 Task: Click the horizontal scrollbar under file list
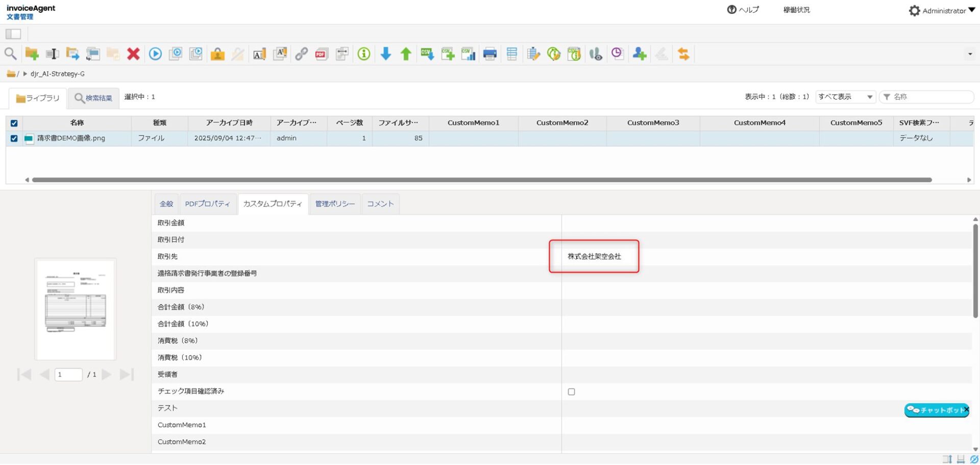coord(481,180)
